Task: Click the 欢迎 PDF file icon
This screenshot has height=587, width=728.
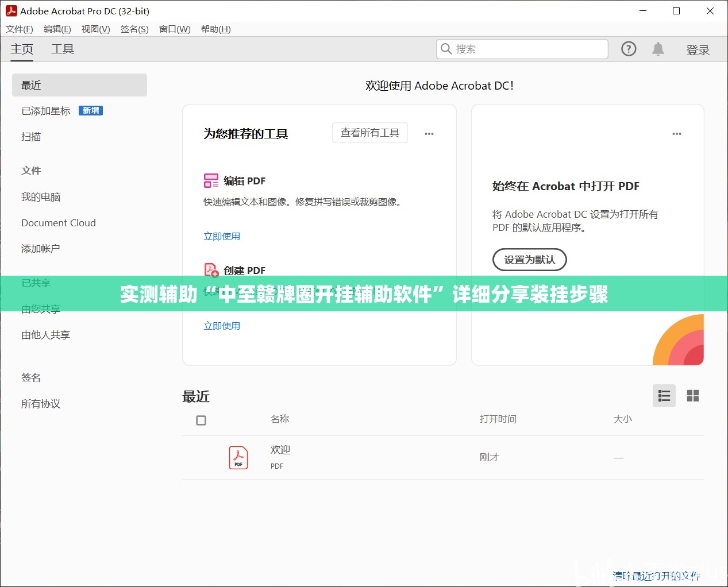Action: 238,458
